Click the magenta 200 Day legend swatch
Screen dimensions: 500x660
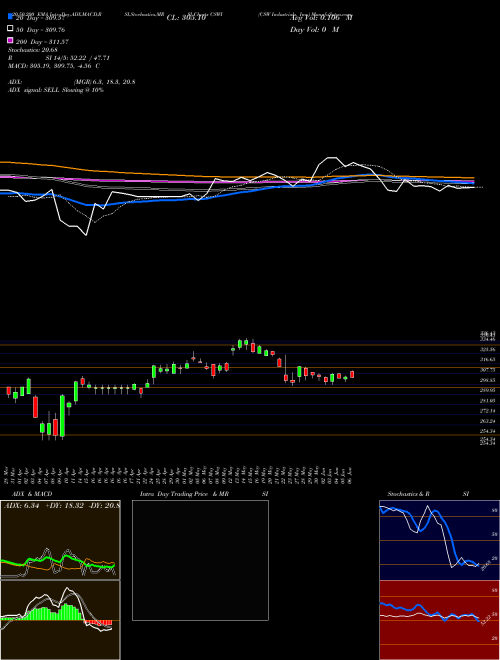(x=10, y=41)
